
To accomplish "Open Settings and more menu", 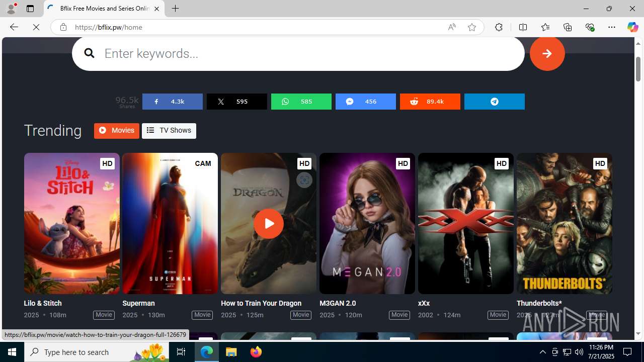I will (612, 27).
